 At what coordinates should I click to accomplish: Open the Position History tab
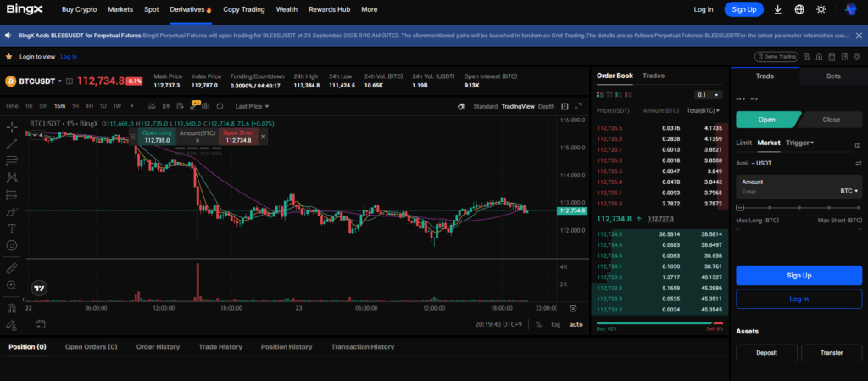287,347
